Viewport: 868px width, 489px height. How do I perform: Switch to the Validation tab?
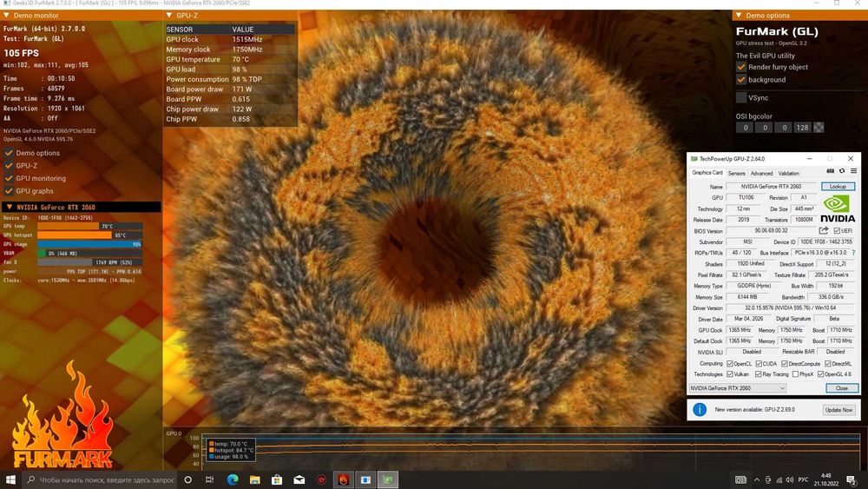click(x=788, y=174)
